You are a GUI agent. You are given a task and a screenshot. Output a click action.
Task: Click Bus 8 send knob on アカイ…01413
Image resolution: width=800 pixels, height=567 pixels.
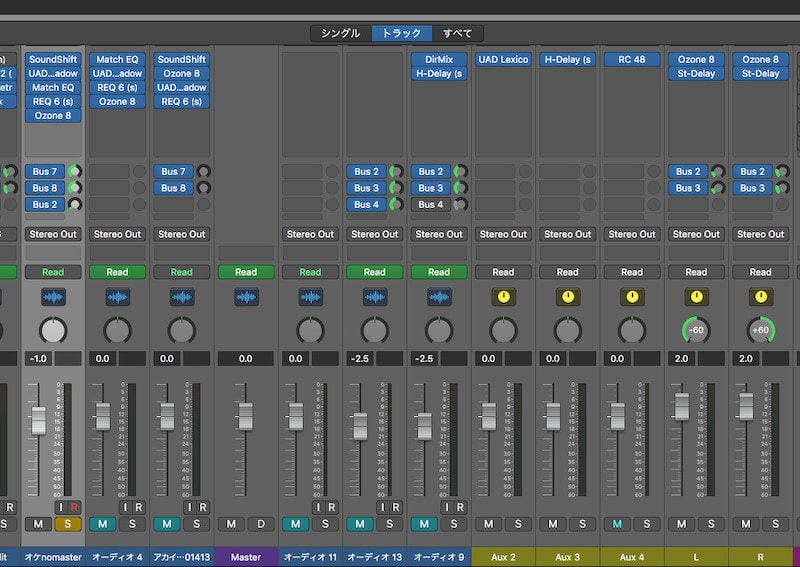(x=204, y=188)
